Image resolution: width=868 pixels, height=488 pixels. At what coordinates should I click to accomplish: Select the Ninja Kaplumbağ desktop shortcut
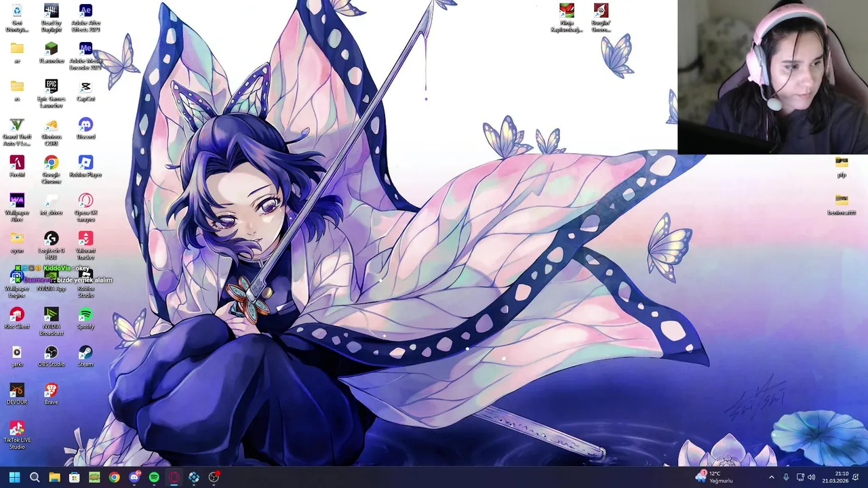(x=567, y=18)
